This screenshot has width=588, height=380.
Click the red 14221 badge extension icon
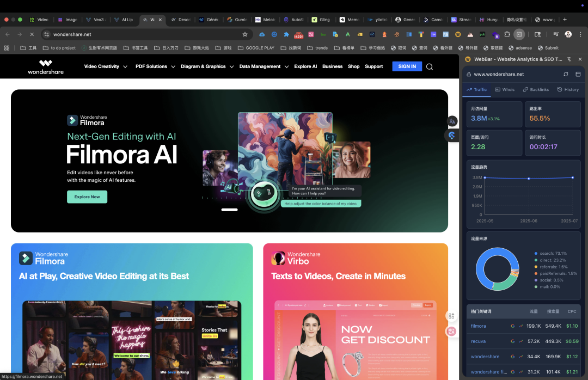[x=298, y=35]
